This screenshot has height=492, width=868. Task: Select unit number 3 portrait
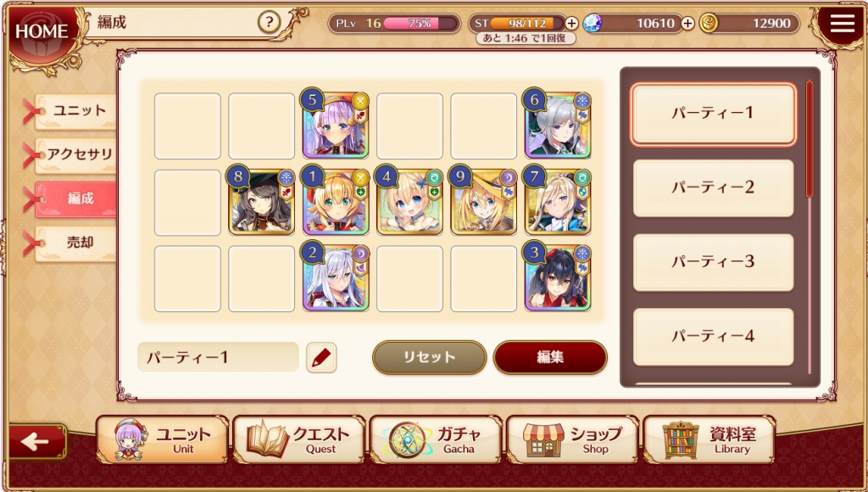point(558,278)
